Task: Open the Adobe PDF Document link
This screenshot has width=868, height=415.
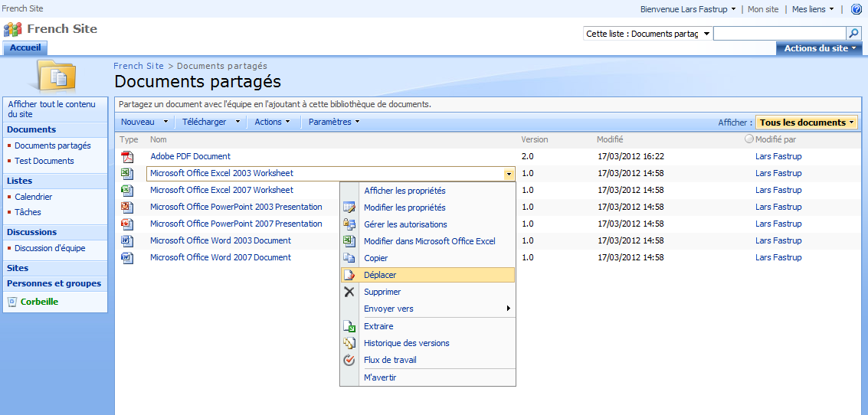Action: pyautogui.click(x=191, y=157)
